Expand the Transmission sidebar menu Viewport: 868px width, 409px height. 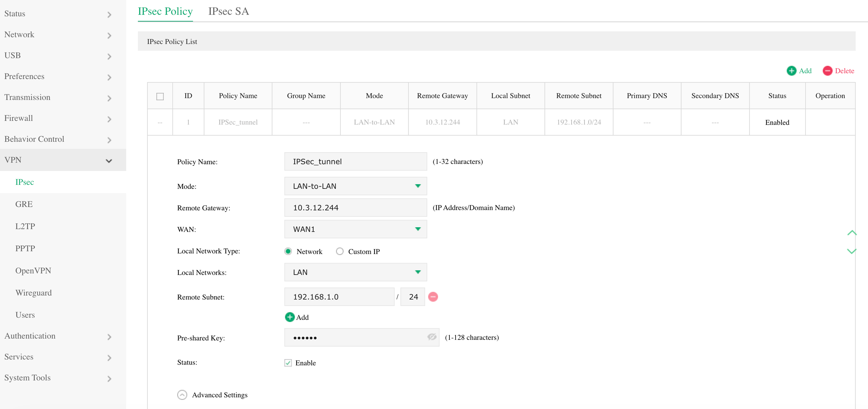coord(63,97)
